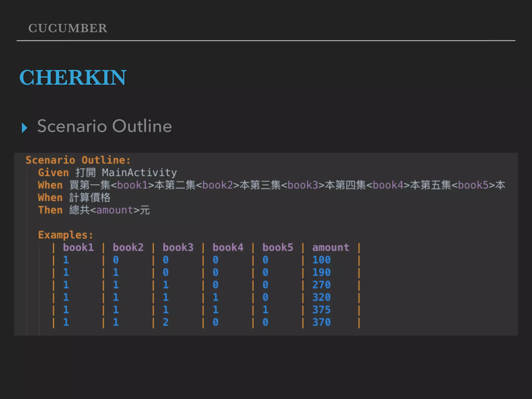Click the '打開' text in the Given line
532x399 pixels.
85,173
